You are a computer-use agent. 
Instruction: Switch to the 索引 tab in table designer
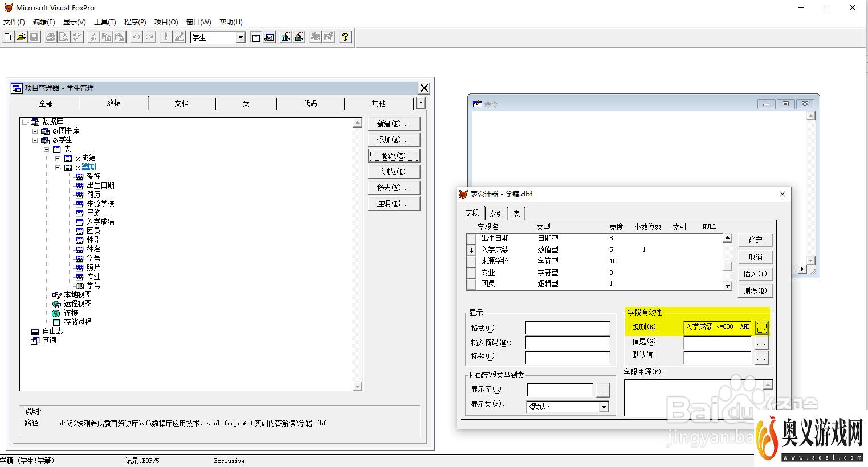[496, 214]
